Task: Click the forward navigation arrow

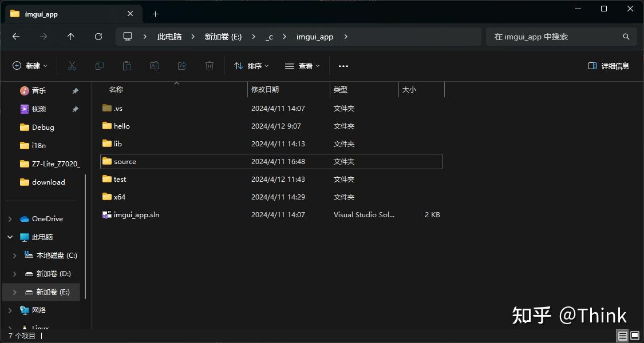Action: click(43, 37)
